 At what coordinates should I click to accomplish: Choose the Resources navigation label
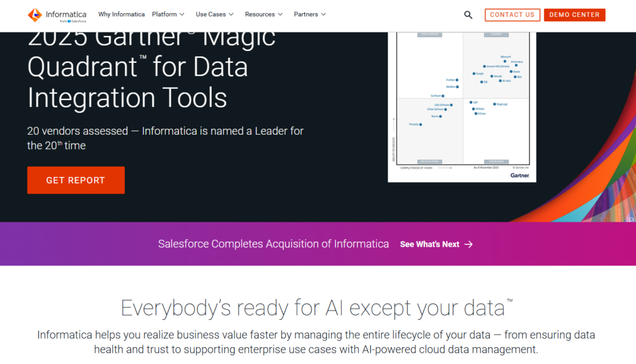click(260, 14)
